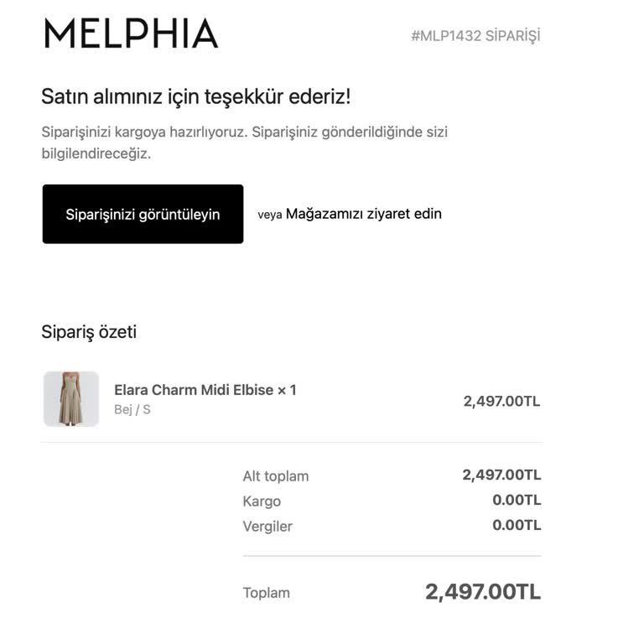644x644 pixels.
Task: Click the MELPHIA brand logo
Action: (x=131, y=34)
